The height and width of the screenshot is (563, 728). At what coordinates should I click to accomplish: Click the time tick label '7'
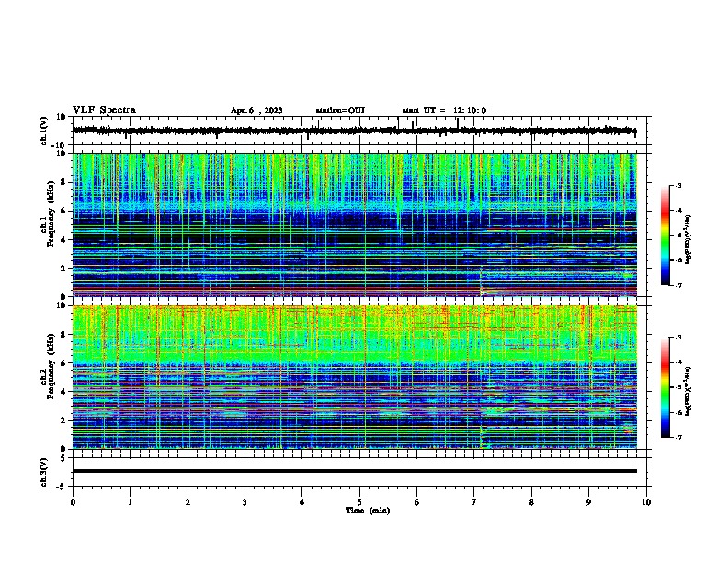(x=474, y=502)
